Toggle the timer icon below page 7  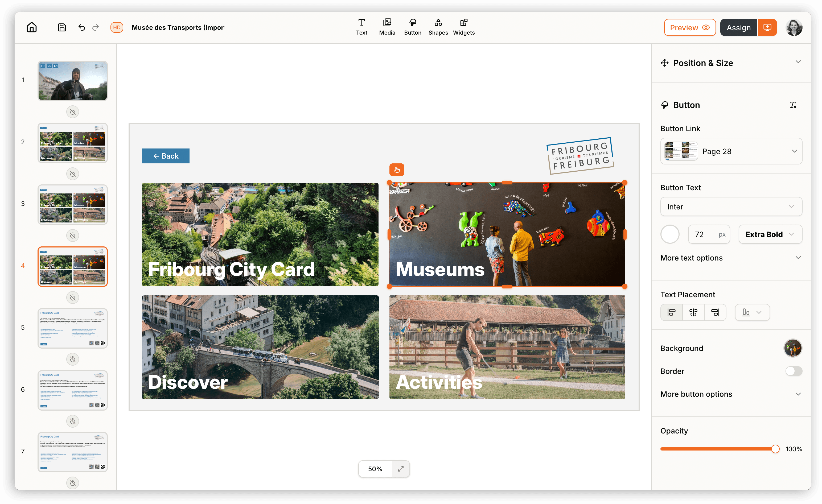pos(73,483)
